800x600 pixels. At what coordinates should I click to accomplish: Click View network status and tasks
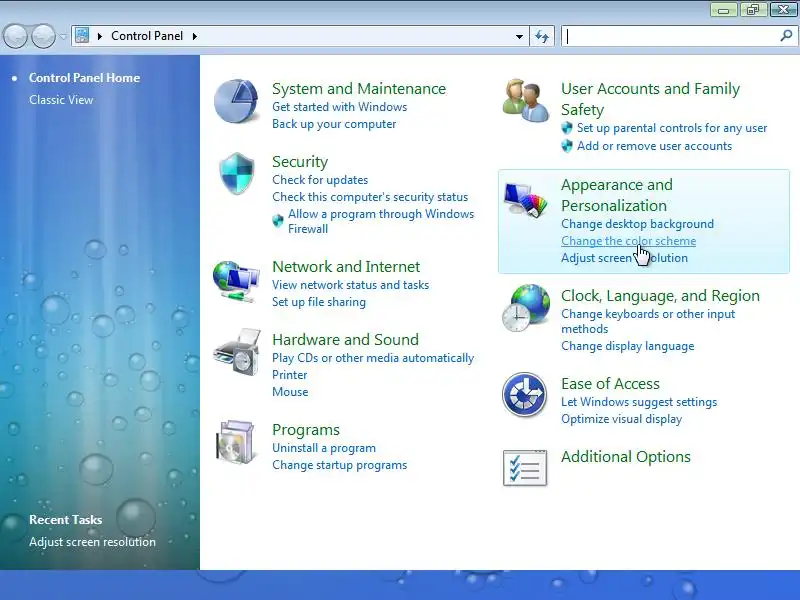[x=351, y=285]
